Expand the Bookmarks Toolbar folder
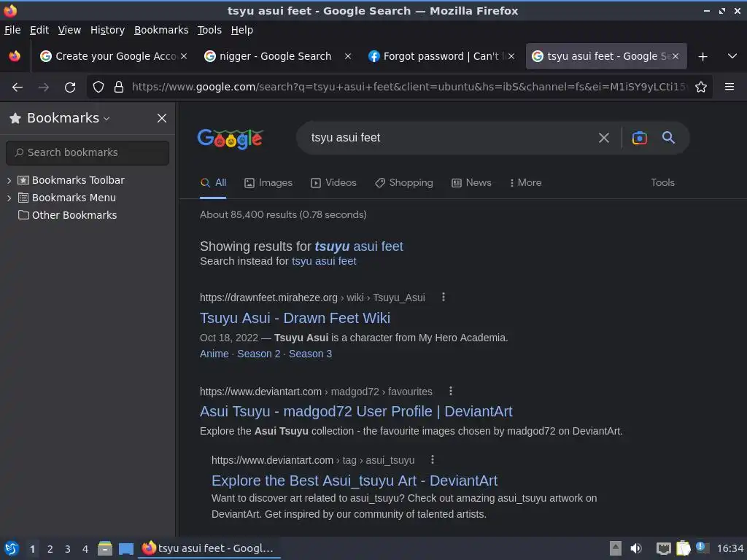747x560 pixels. pyautogui.click(x=9, y=181)
